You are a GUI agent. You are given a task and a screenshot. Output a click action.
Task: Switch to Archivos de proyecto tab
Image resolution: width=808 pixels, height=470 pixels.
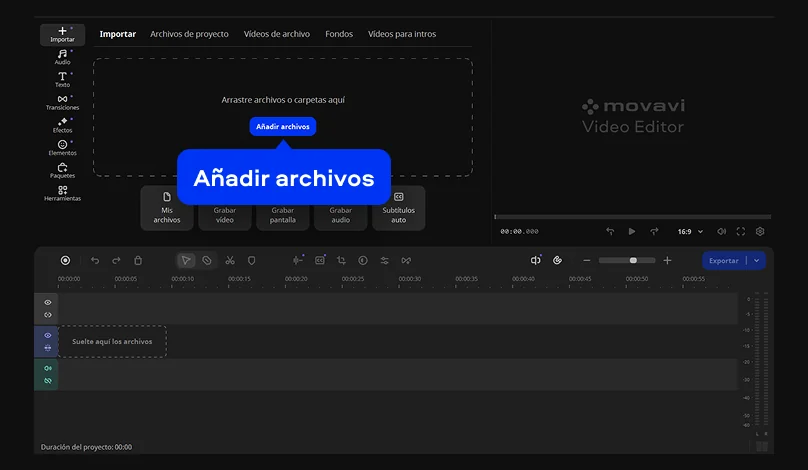pyautogui.click(x=189, y=34)
